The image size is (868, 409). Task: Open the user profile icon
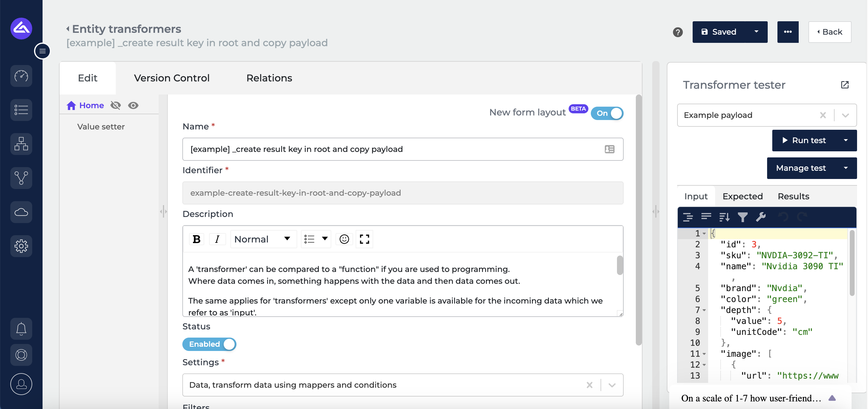tap(21, 384)
